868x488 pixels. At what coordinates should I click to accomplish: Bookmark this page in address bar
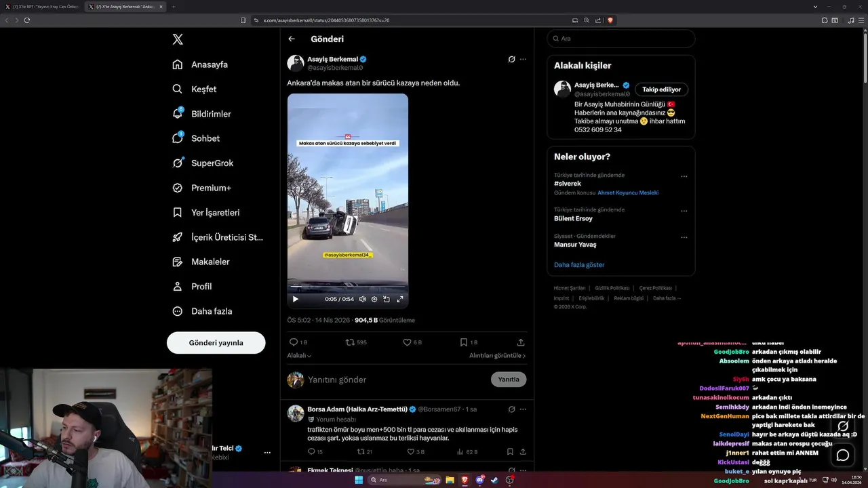[x=243, y=20]
